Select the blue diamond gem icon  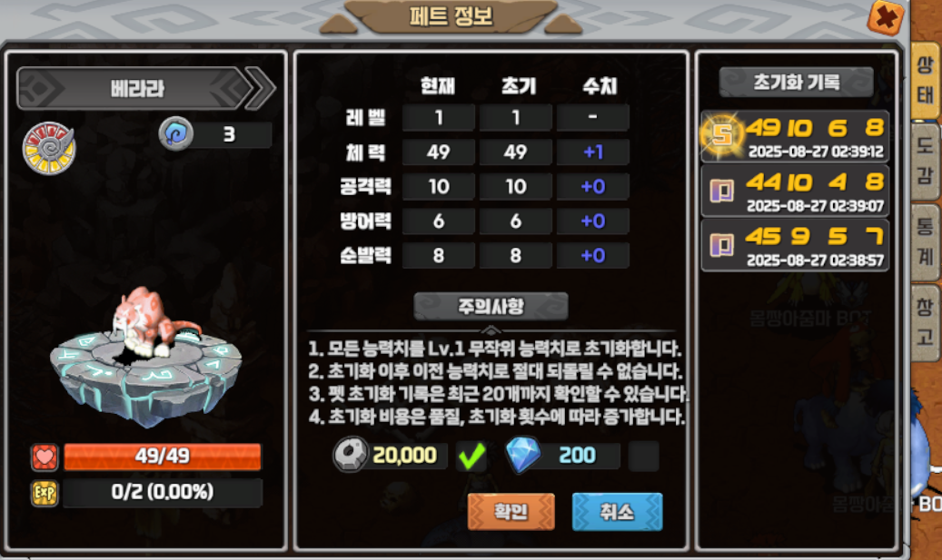pyautogui.click(x=522, y=455)
